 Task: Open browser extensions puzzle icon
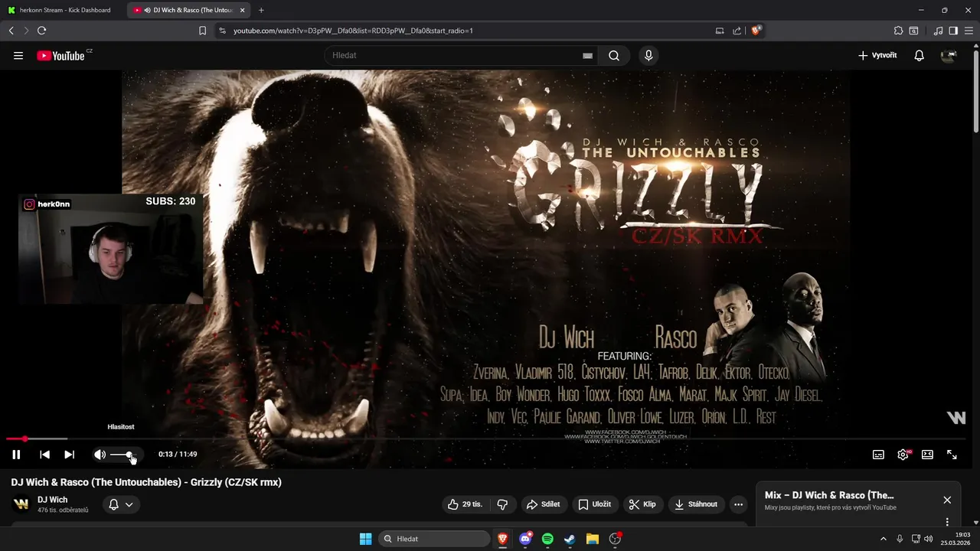898,31
